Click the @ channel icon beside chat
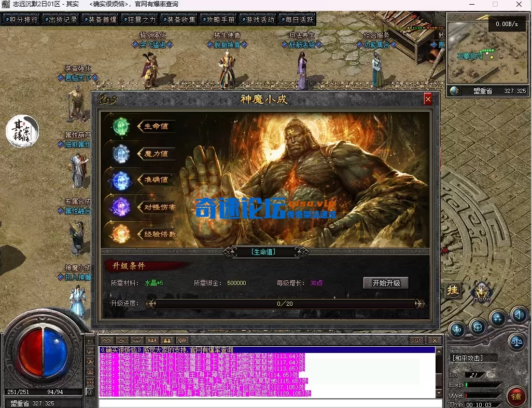 (90, 392)
